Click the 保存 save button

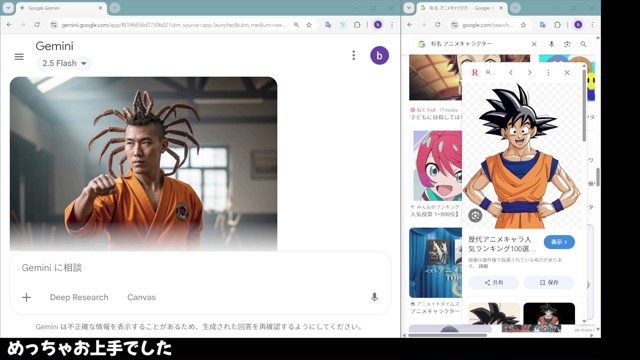click(x=549, y=282)
